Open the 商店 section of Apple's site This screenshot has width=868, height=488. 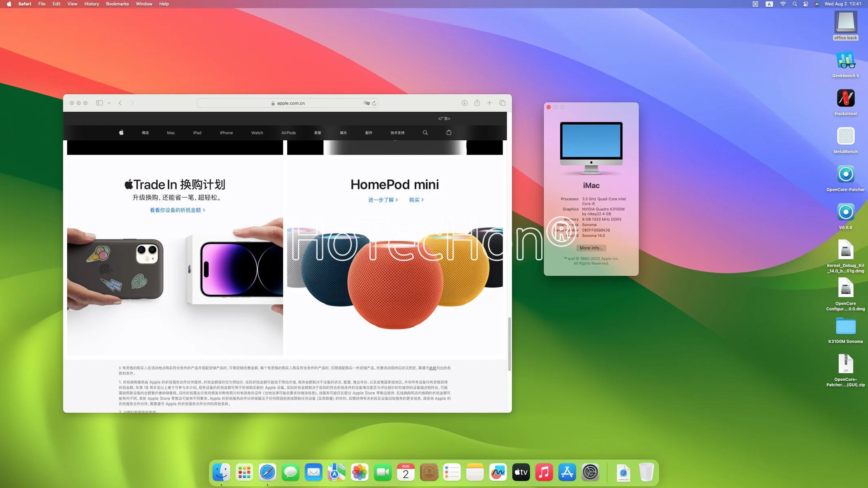coord(145,133)
